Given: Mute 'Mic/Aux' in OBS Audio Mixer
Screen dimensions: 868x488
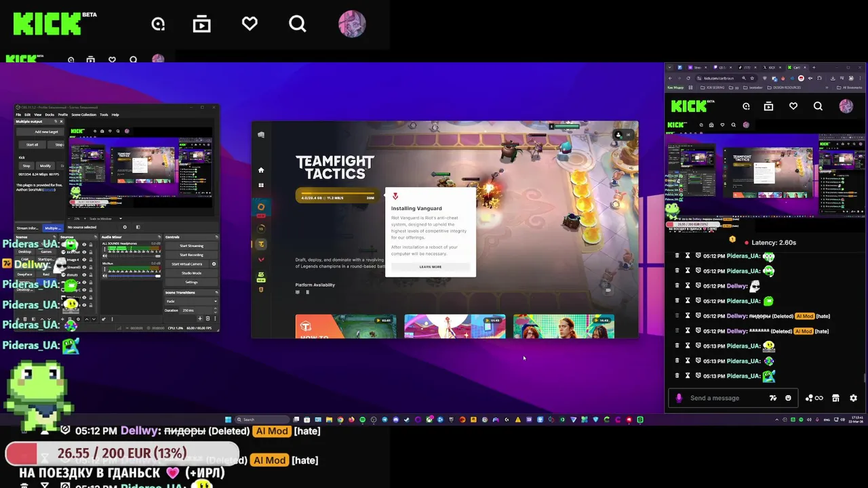Looking at the screenshot, I should pyautogui.click(x=105, y=276).
